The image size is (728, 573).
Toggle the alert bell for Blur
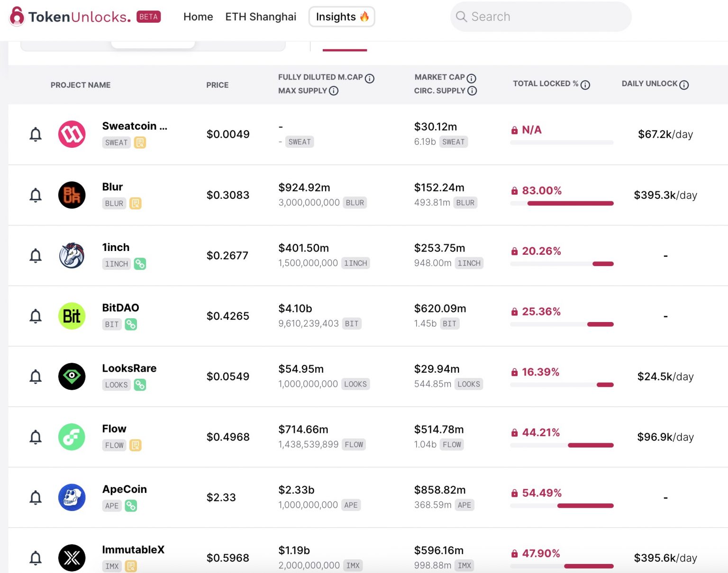click(36, 195)
